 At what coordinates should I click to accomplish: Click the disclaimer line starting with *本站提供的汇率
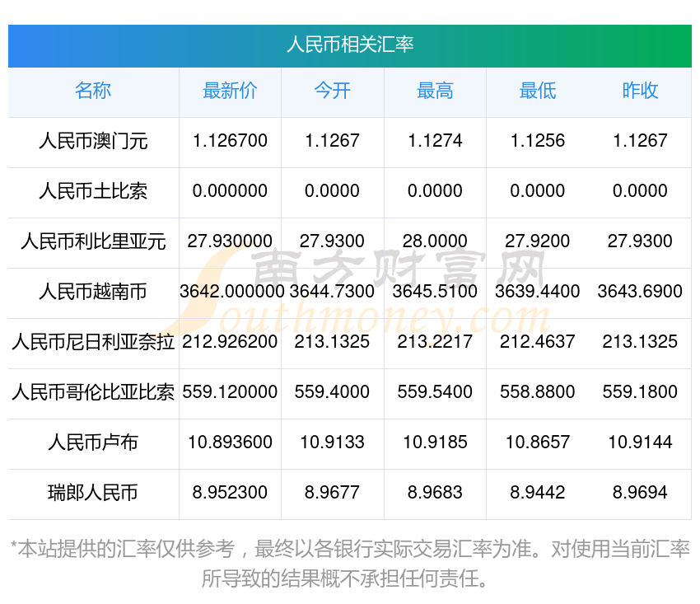click(x=350, y=549)
